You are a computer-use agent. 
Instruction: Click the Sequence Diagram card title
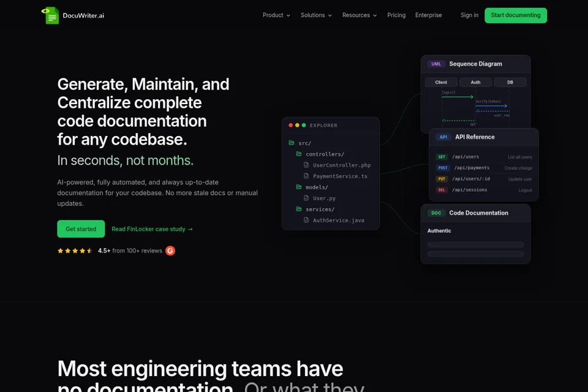coord(475,64)
